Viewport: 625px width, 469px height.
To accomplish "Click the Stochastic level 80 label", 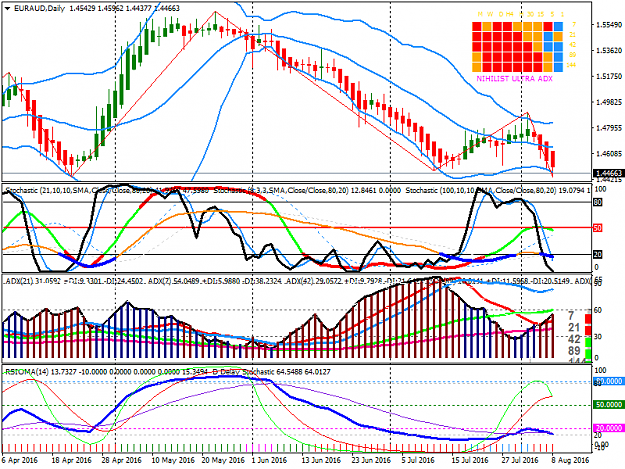I will (x=597, y=202).
